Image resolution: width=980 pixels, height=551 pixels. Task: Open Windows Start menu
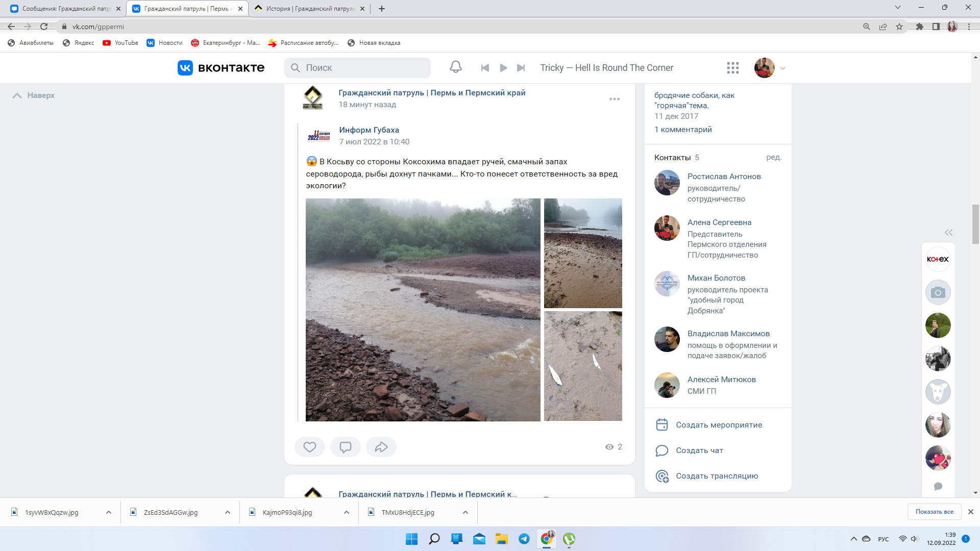tap(411, 539)
